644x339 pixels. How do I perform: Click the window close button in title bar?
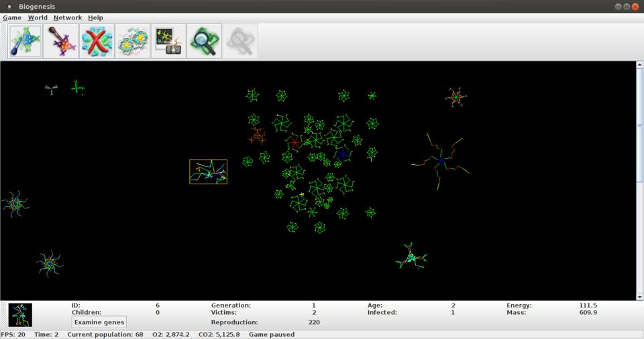pos(635,7)
